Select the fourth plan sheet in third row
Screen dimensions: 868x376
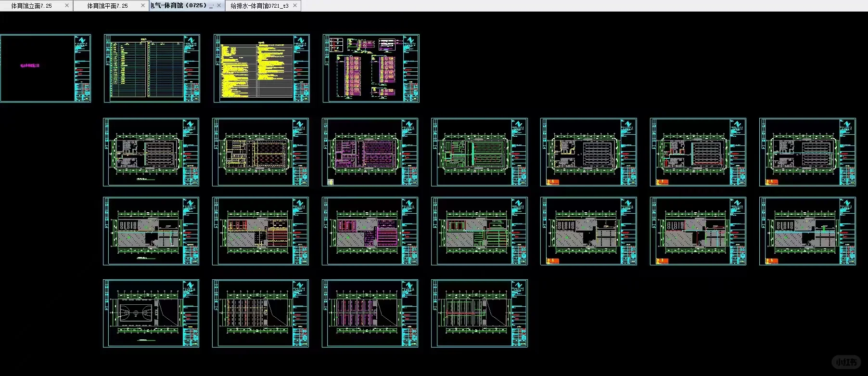click(479, 231)
